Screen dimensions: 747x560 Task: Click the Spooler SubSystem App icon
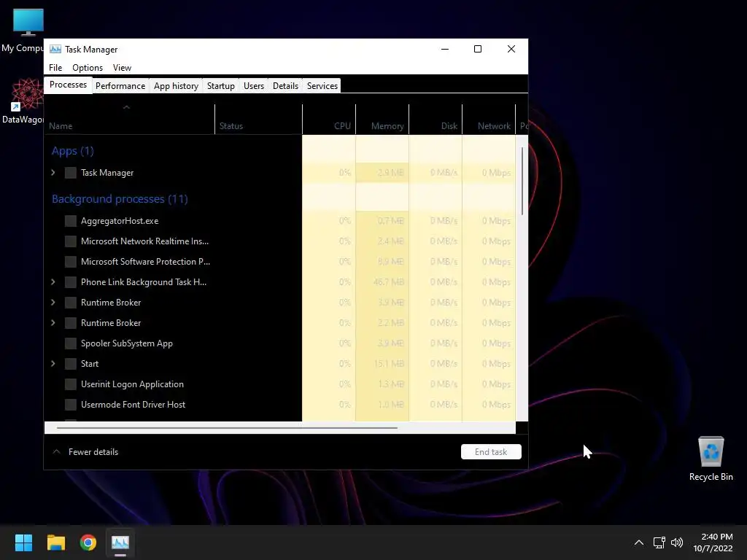[x=71, y=343]
